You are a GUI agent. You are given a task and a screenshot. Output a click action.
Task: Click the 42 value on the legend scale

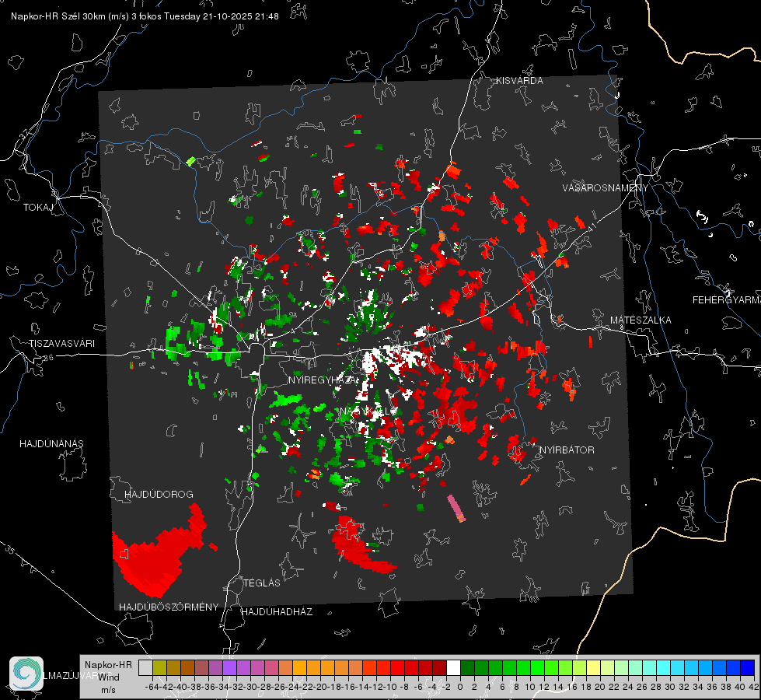pos(753,687)
